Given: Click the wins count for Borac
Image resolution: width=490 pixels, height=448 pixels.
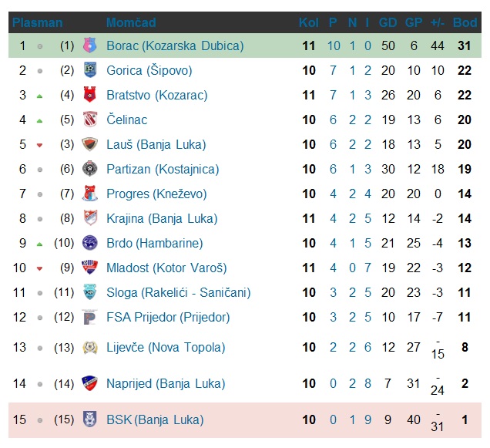Looking at the screenshot, I should (x=333, y=46).
